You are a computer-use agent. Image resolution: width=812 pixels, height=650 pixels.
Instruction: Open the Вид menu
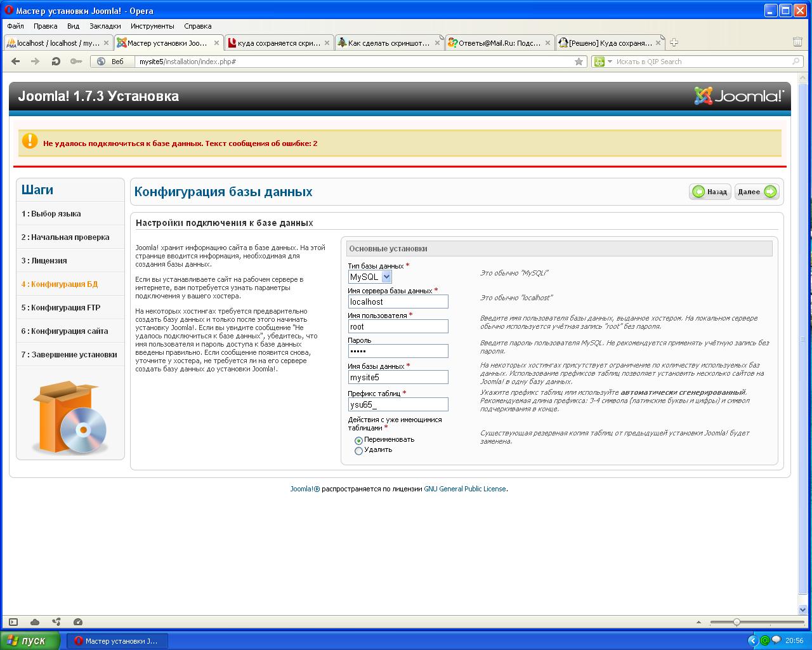pyautogui.click(x=74, y=26)
